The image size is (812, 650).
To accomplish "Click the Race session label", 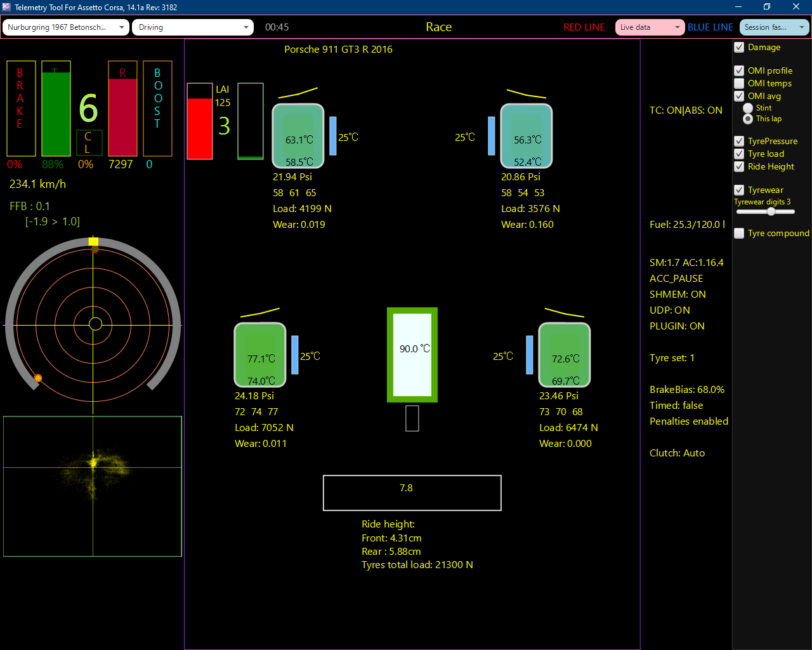I will [x=438, y=27].
